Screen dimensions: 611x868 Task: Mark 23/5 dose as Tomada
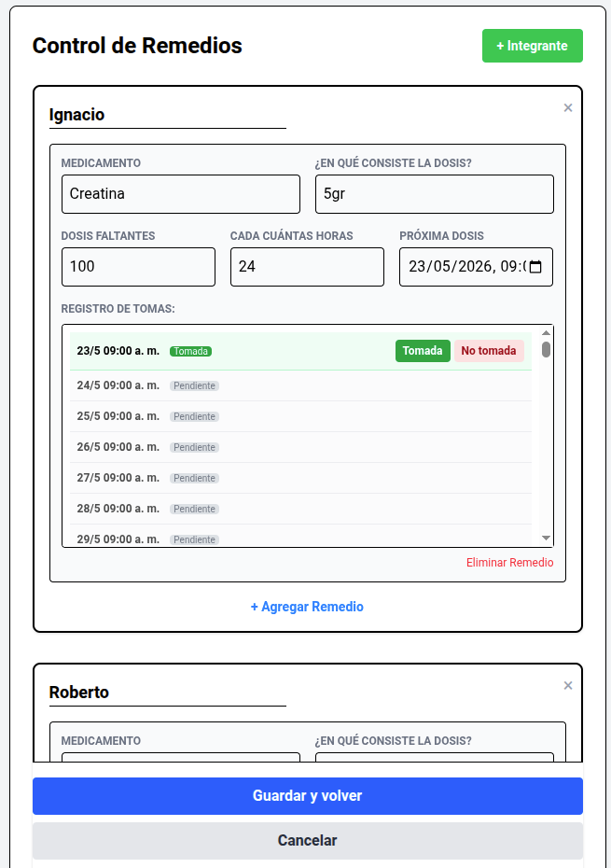423,351
